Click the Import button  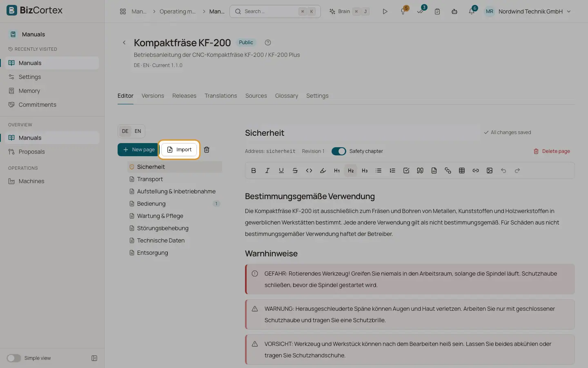(x=179, y=150)
